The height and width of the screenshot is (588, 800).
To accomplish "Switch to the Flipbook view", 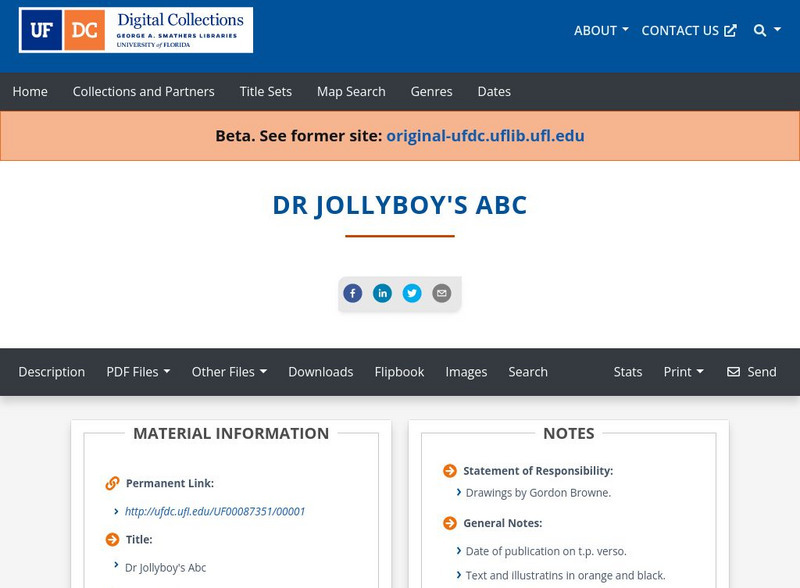I will point(399,371).
